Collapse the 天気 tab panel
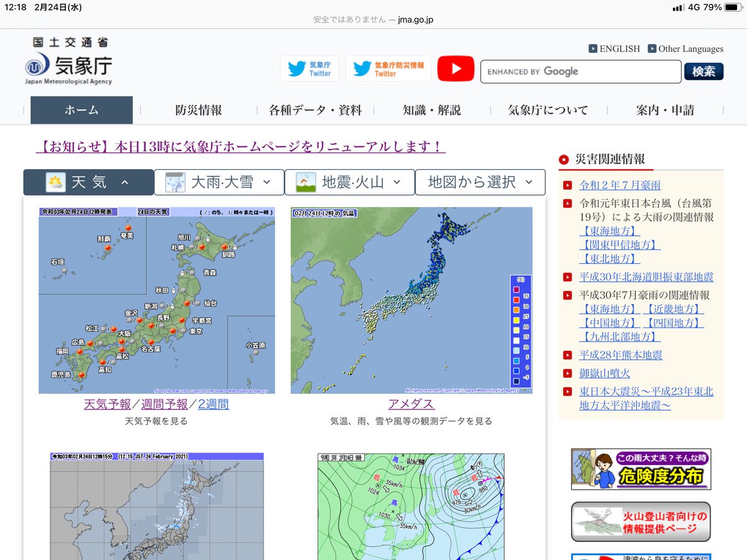The width and height of the screenshot is (747, 560). [88, 182]
